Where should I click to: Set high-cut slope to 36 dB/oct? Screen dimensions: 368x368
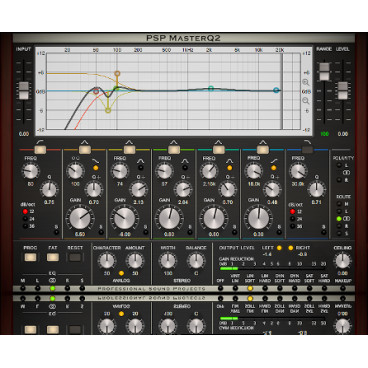point(293,226)
